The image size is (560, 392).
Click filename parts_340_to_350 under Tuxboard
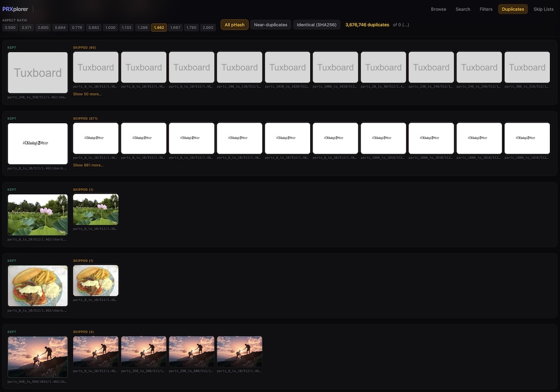coord(37,97)
